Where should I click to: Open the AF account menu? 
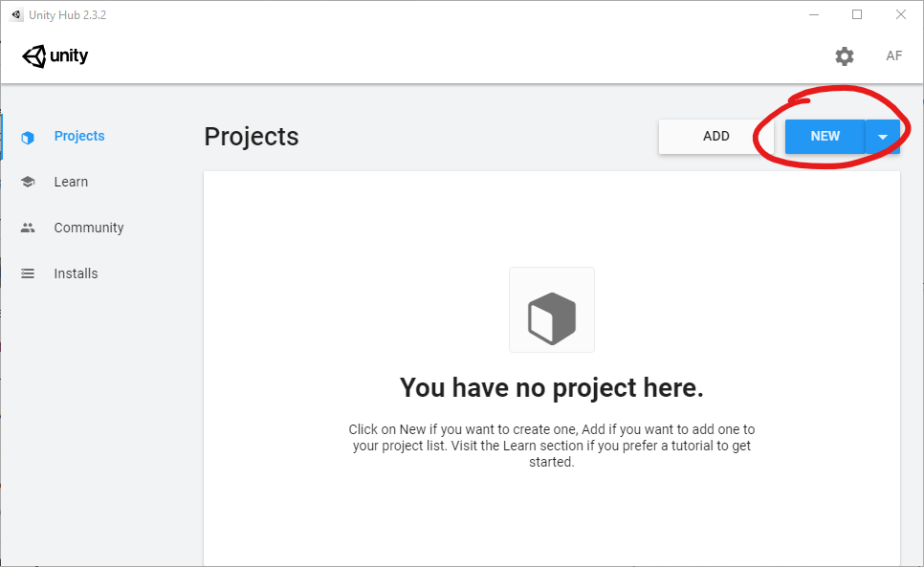click(x=893, y=55)
